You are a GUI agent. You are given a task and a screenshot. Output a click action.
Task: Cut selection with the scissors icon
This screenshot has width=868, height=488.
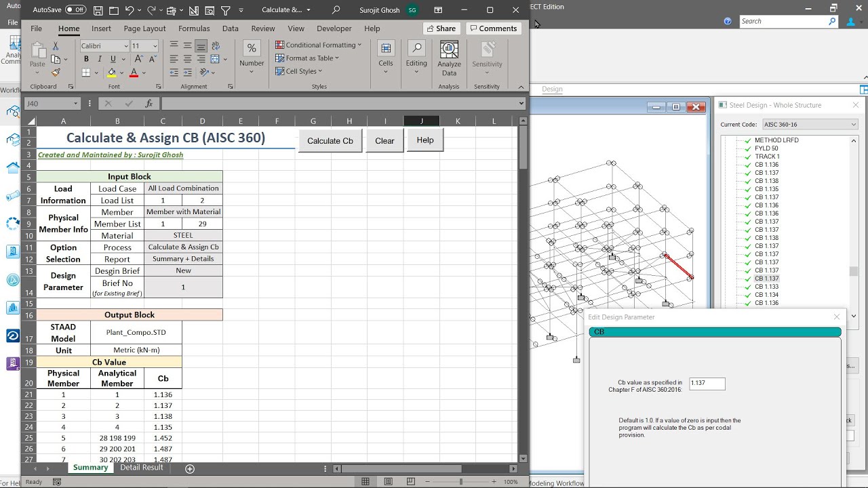click(x=56, y=46)
